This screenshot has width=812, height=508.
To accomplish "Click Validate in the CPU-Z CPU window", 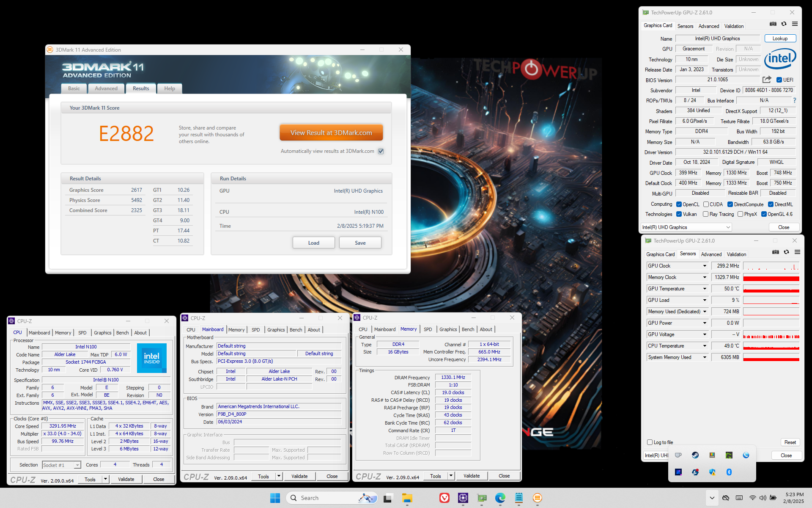I will pos(126,479).
